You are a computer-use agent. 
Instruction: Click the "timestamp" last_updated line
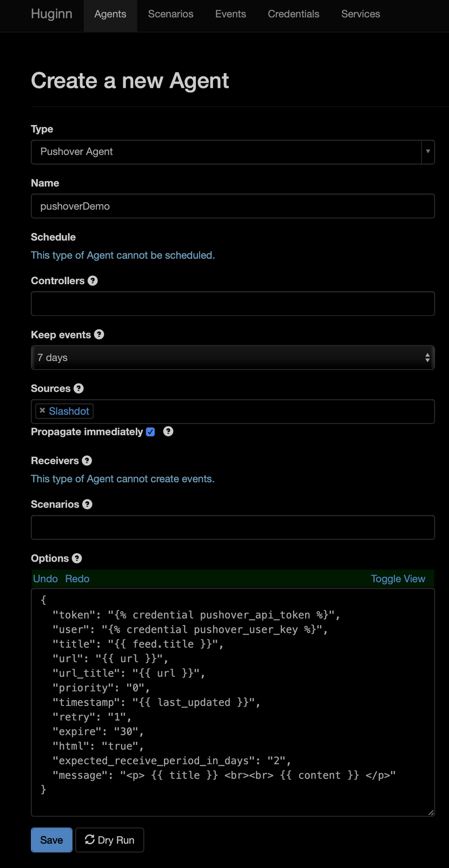[156, 702]
